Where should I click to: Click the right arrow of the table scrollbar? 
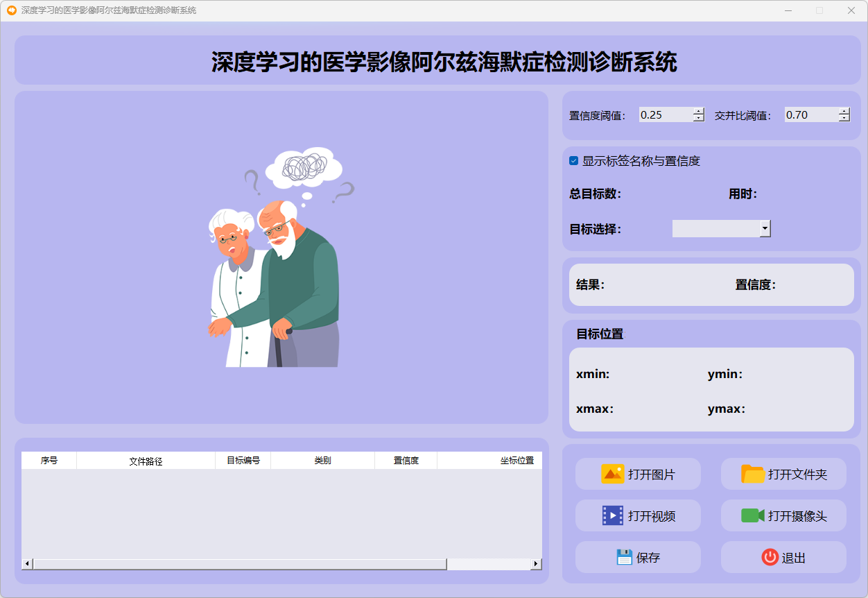coord(536,564)
